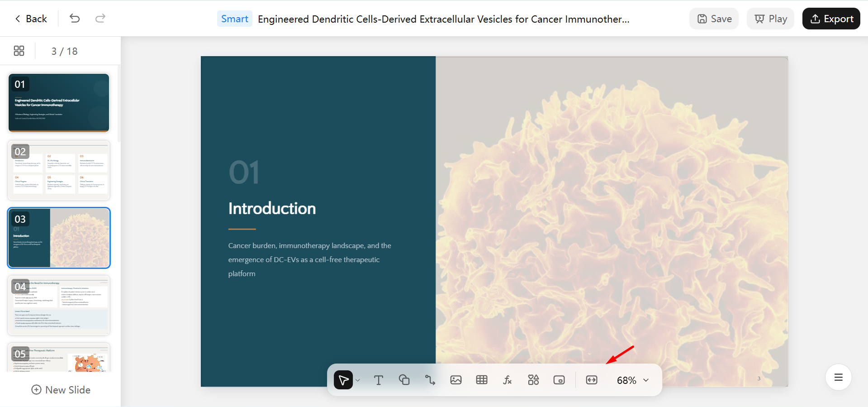Insert a table
This screenshot has height=407, width=868.
coord(482,380)
